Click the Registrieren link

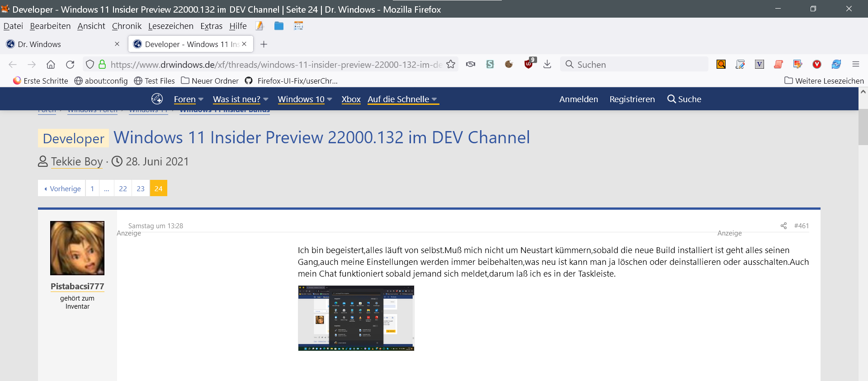[632, 99]
